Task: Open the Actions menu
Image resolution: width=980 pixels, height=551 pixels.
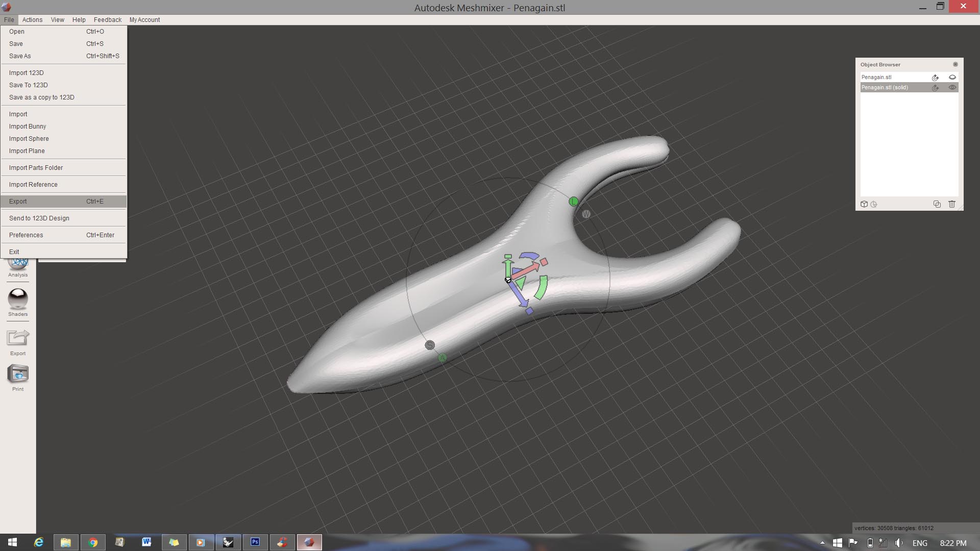Action: (x=32, y=20)
